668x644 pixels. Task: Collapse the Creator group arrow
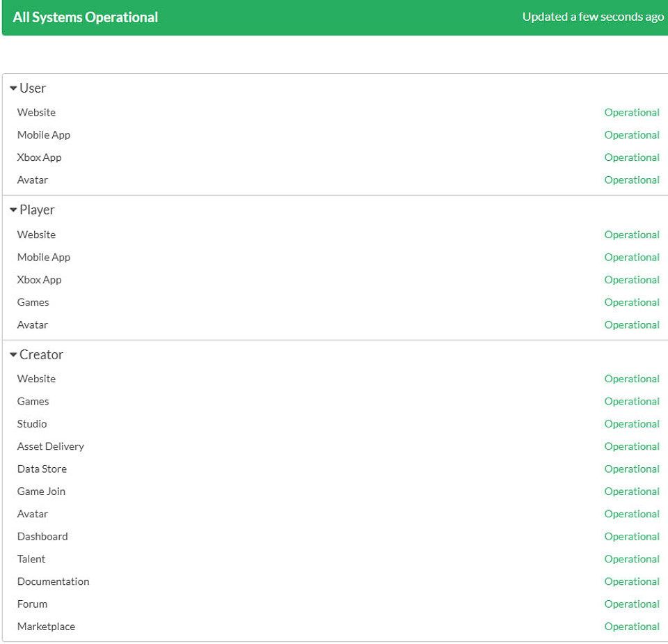13,355
